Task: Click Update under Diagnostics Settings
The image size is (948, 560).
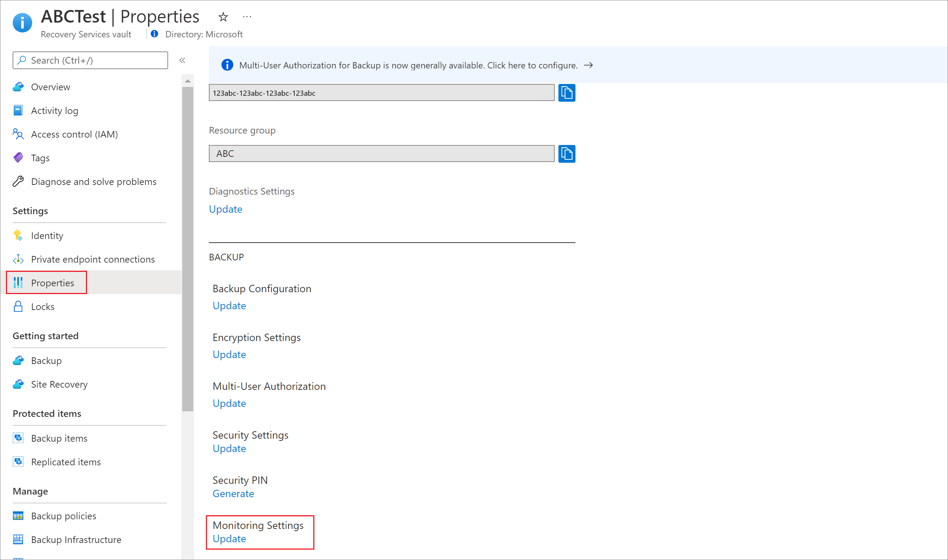Action: 226,209
